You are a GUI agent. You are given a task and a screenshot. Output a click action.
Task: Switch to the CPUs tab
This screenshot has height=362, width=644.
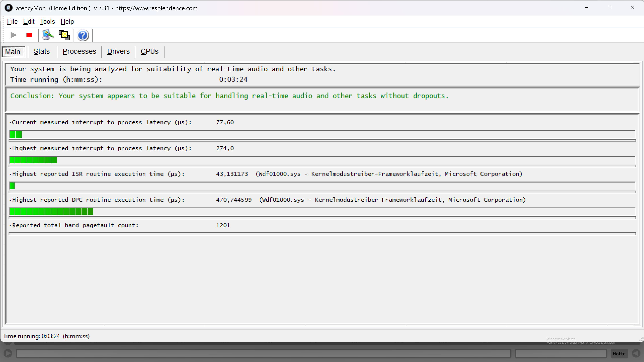coord(149,51)
